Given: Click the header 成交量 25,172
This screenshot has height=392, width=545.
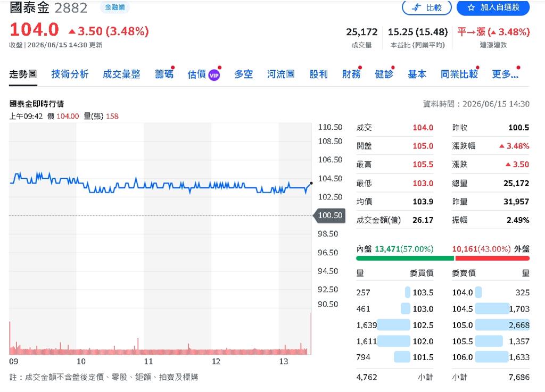Looking at the screenshot, I should click(361, 32).
